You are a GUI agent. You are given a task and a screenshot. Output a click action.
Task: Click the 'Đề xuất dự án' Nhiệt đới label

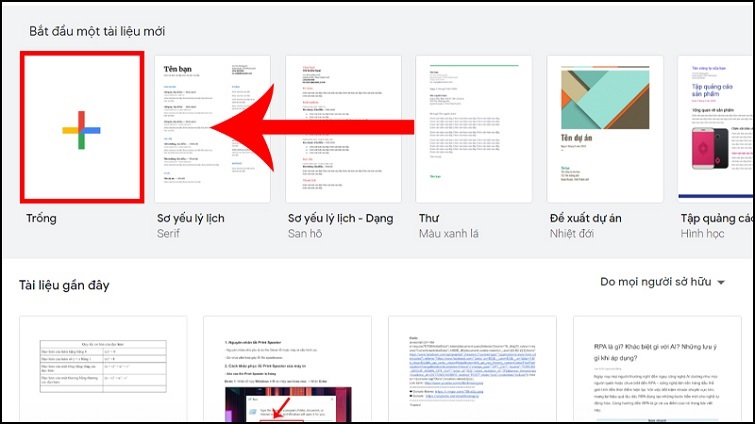point(594,218)
